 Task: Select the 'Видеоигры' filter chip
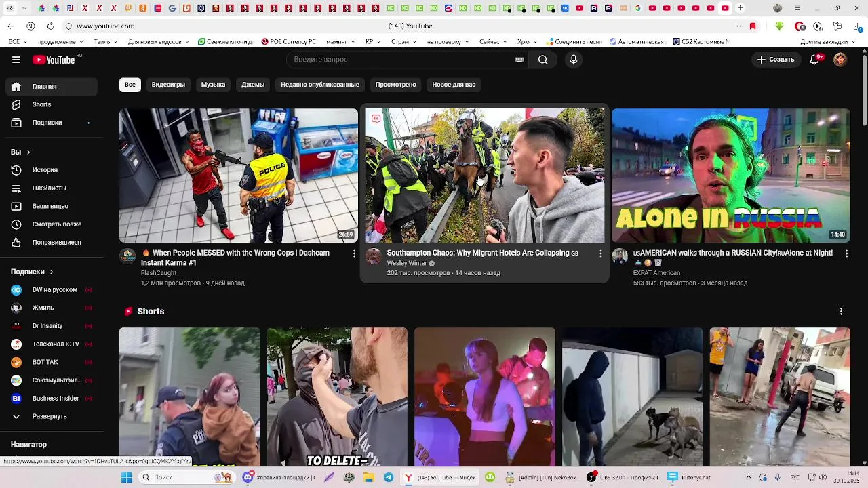tap(168, 85)
